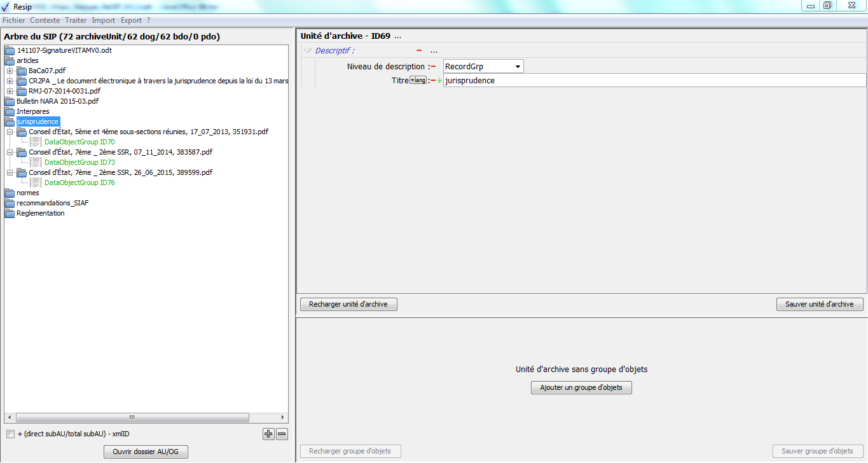
Task: Click the green plus beside Titre
Action: pyautogui.click(x=439, y=81)
